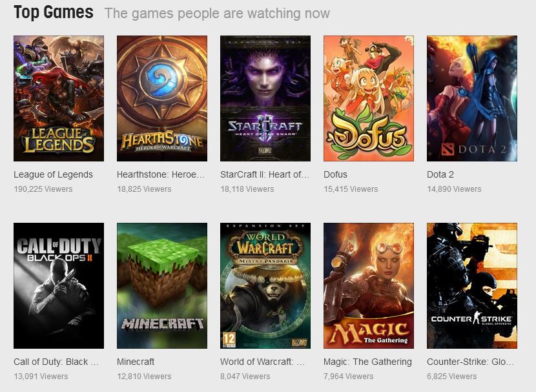Select the Counter-Strike Global Offensive cover
The height and width of the screenshot is (392, 536).
(471, 285)
